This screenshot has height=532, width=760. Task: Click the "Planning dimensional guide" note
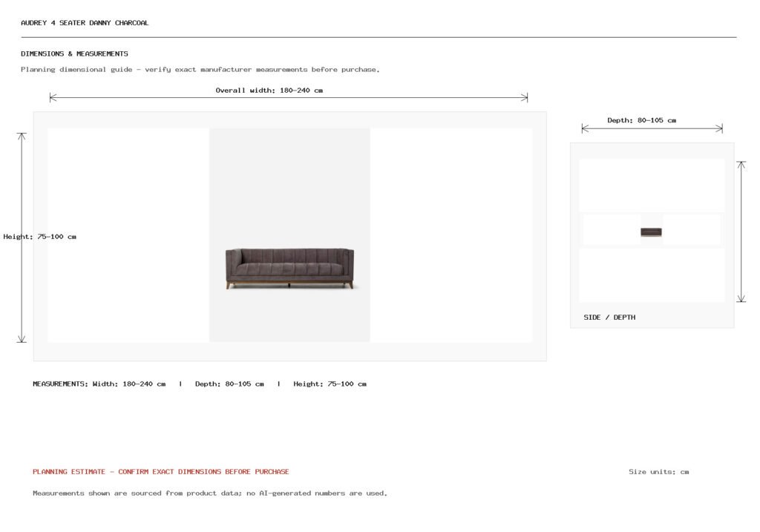(200, 70)
